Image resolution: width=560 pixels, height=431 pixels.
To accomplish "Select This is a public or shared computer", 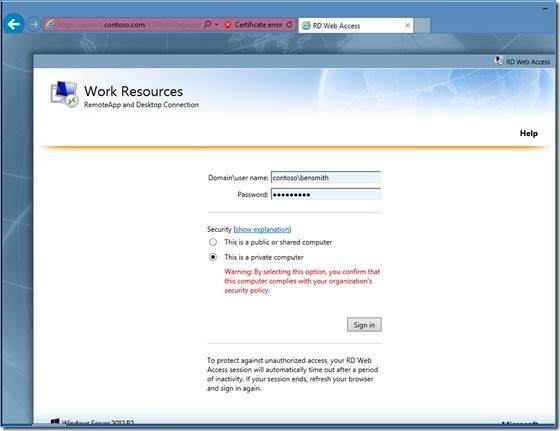I will point(213,242).
